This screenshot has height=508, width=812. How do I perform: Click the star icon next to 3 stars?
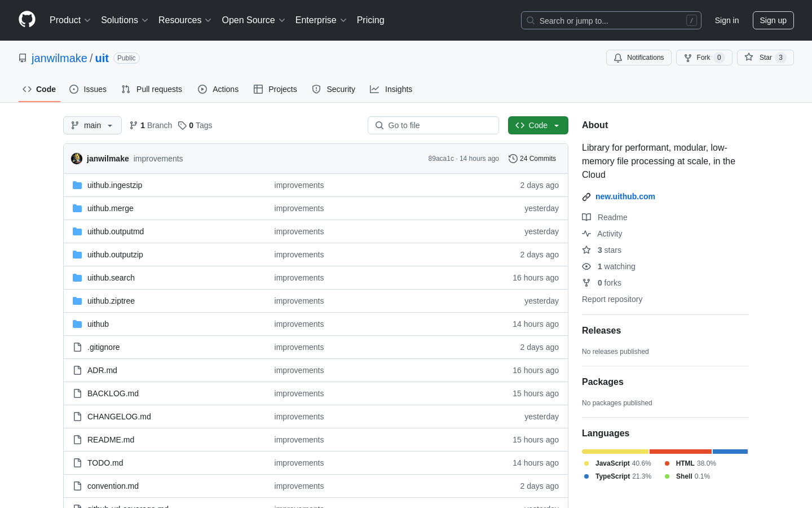[586, 250]
